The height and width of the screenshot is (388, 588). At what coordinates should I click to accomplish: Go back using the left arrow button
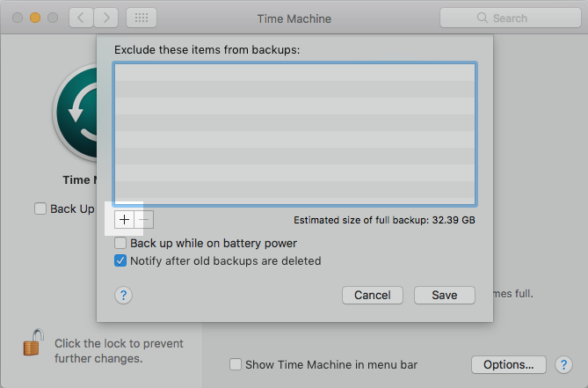pyautogui.click(x=80, y=18)
